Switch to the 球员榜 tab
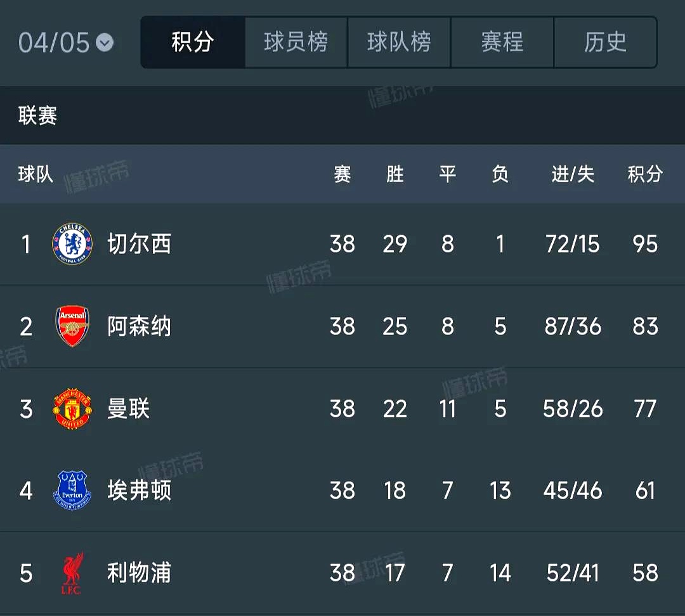The width and height of the screenshot is (685, 616). click(x=296, y=42)
